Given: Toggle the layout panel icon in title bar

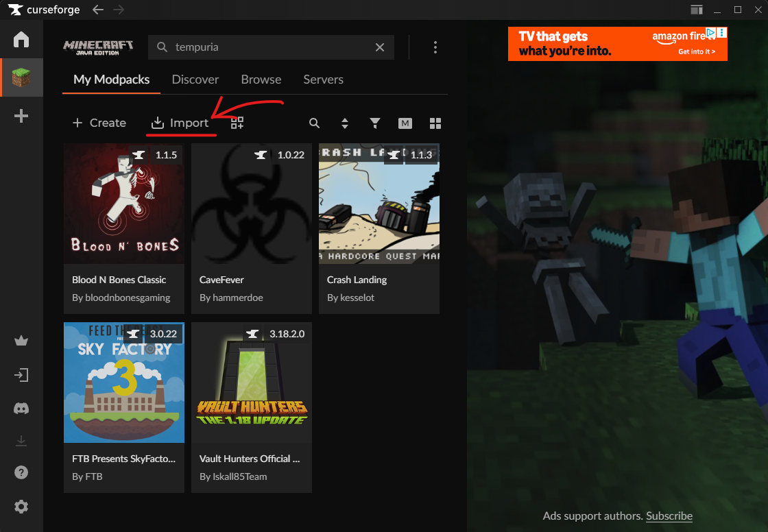Looking at the screenshot, I should [x=697, y=10].
